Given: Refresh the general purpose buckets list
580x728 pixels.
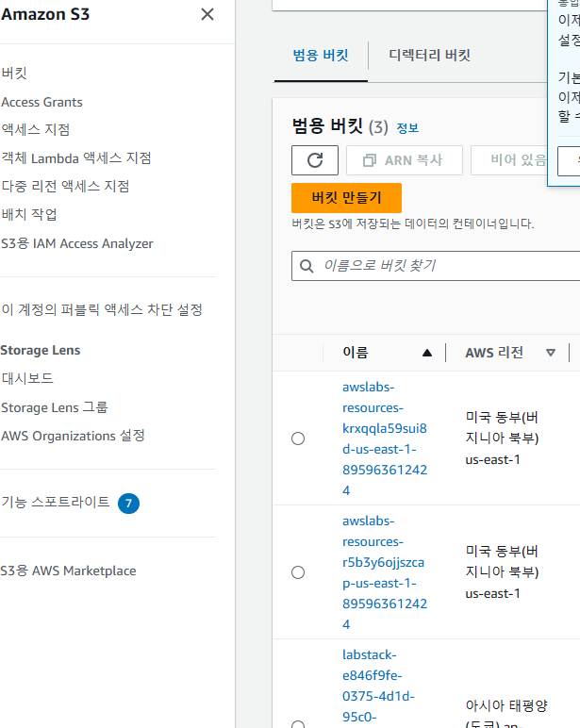Looking at the screenshot, I should click(315, 160).
